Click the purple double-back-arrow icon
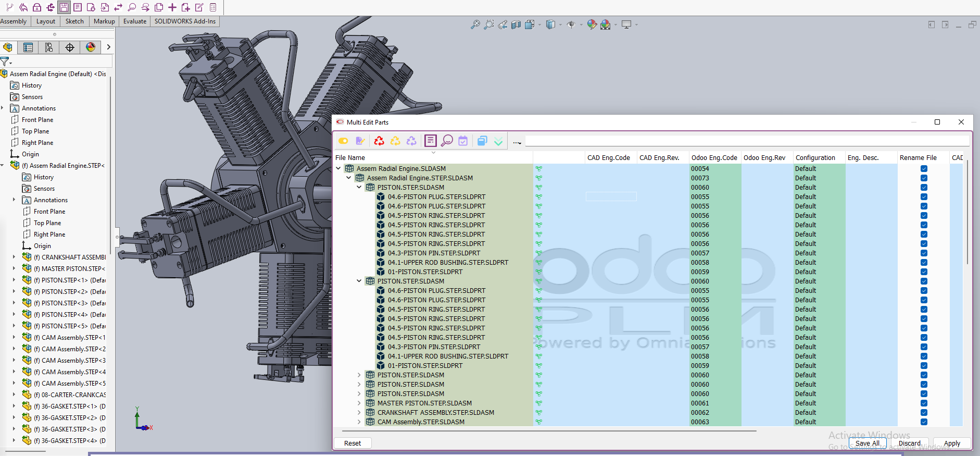This screenshot has height=456, width=980. click(x=23, y=7)
